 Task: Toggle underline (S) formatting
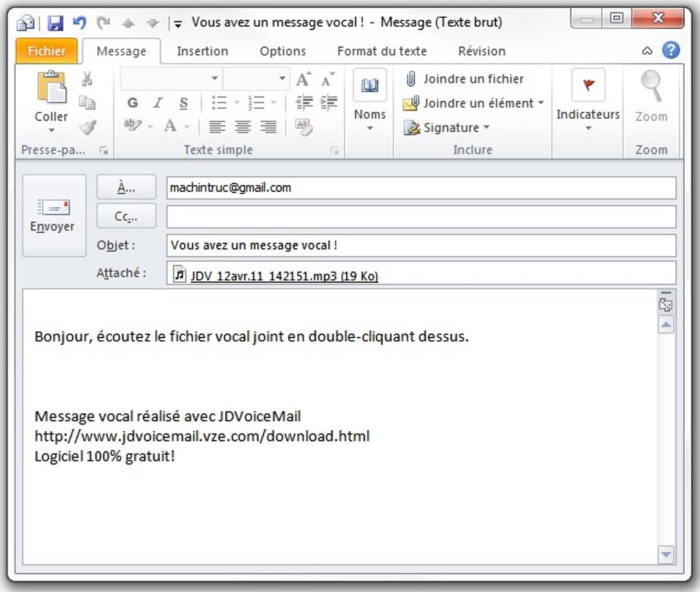(x=183, y=103)
